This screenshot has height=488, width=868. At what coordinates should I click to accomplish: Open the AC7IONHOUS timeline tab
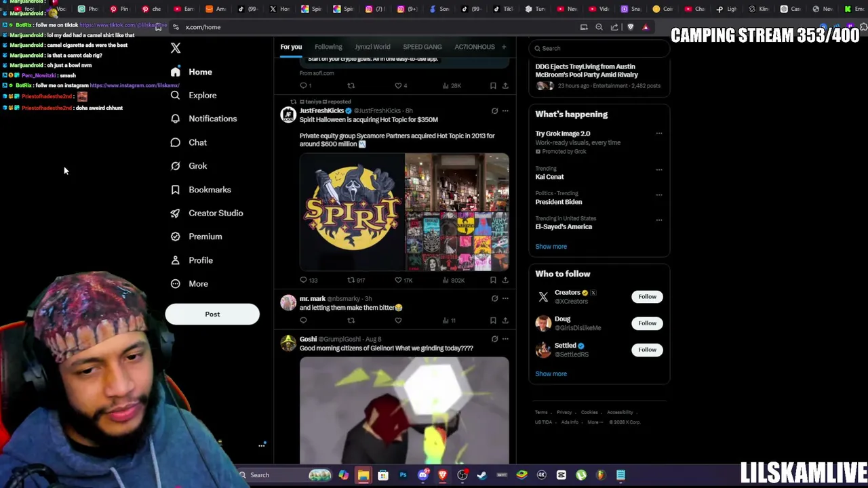pyautogui.click(x=475, y=47)
